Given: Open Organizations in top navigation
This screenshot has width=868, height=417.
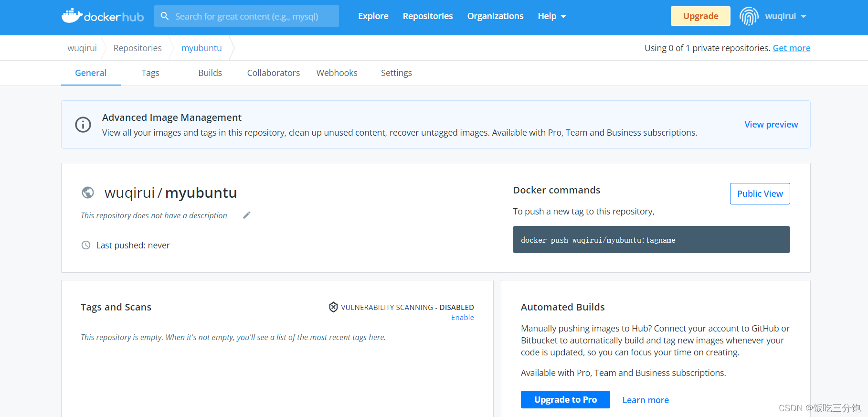Looking at the screenshot, I should pos(495,16).
